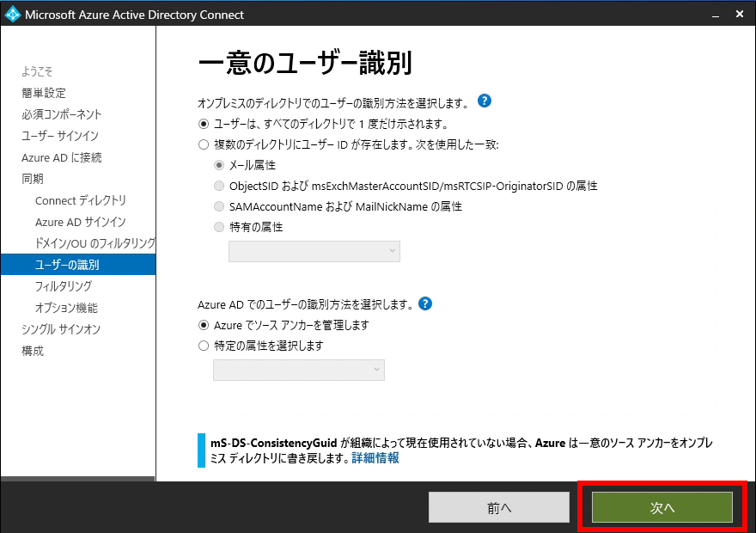Go to ユーザー サインイン step in sidebar
Image resolution: width=756 pixels, height=533 pixels.
(60, 136)
